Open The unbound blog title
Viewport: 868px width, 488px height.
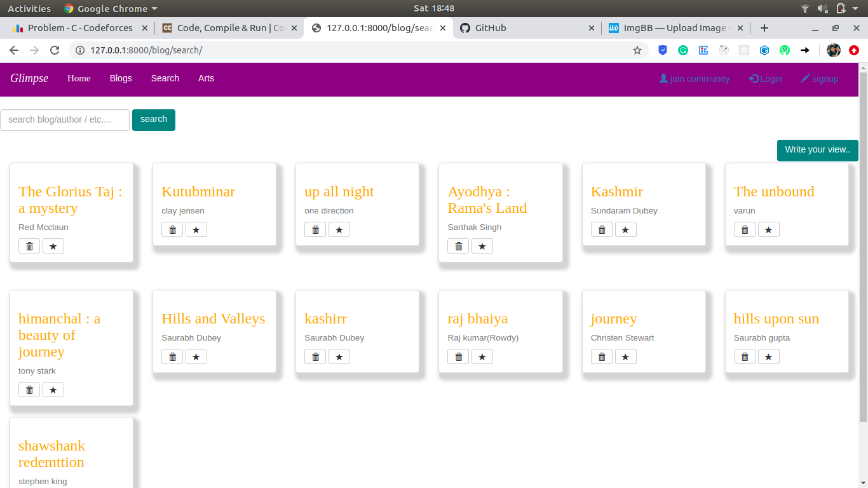coord(774,191)
